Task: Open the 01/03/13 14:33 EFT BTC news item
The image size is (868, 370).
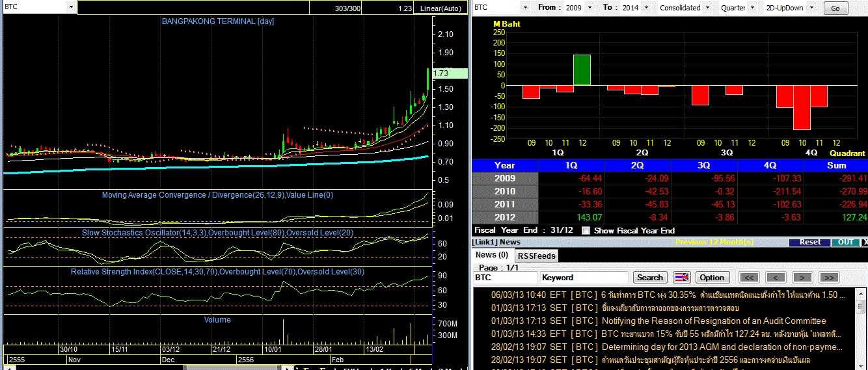Action: [668, 334]
